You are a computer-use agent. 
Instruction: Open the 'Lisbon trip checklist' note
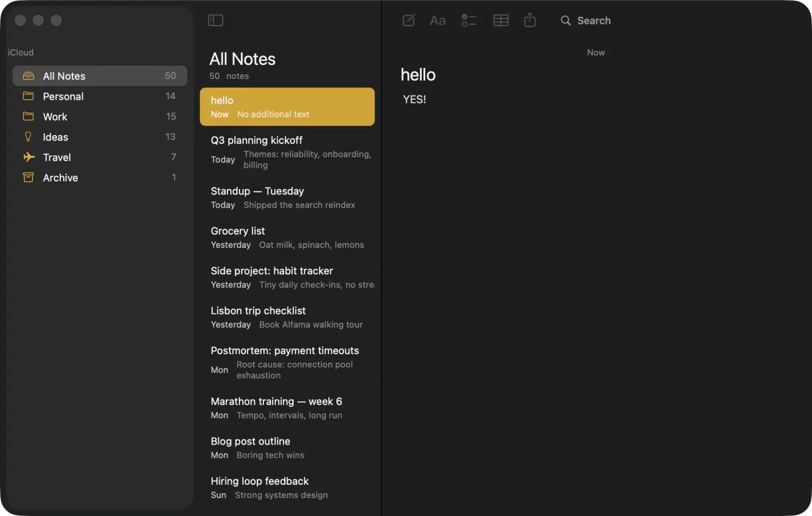(x=287, y=317)
